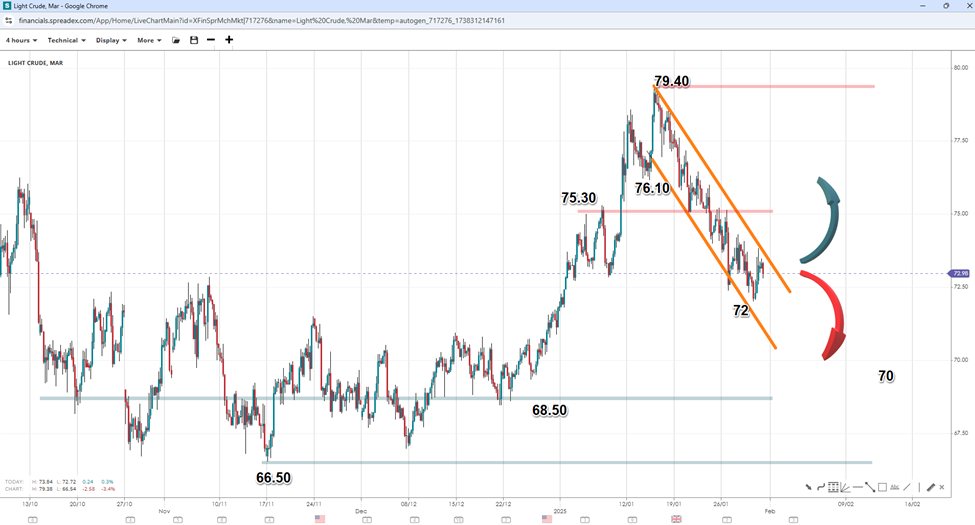Screen dimensions: 975x525
Task: Expand the Technical indicators dropdown
Action: [66, 40]
